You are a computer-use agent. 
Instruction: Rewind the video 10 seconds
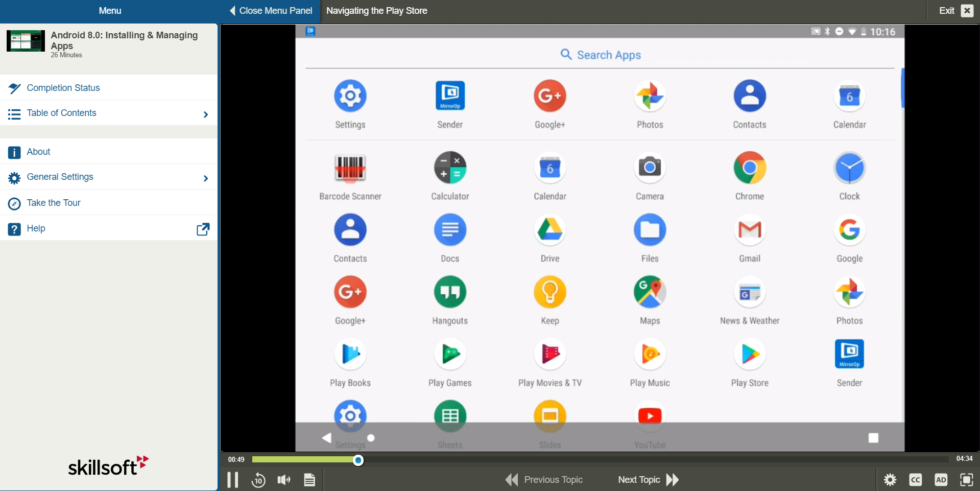[258, 479]
